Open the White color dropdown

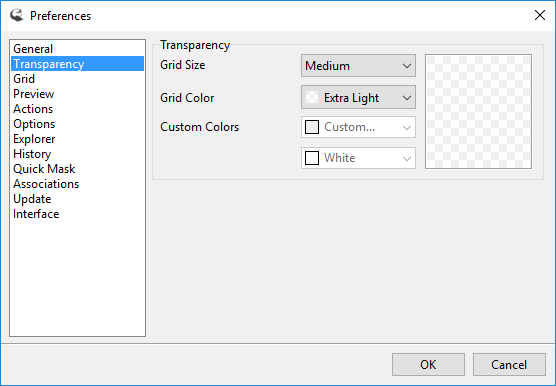pyautogui.click(x=358, y=158)
